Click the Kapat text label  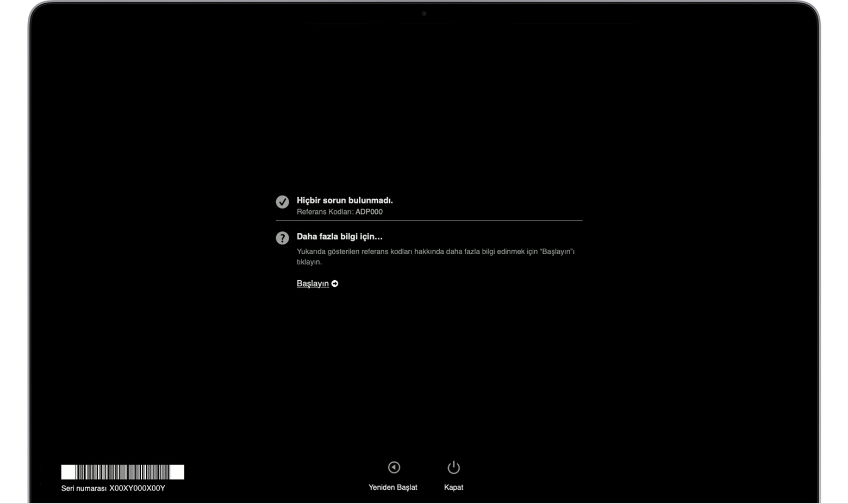pyautogui.click(x=453, y=487)
